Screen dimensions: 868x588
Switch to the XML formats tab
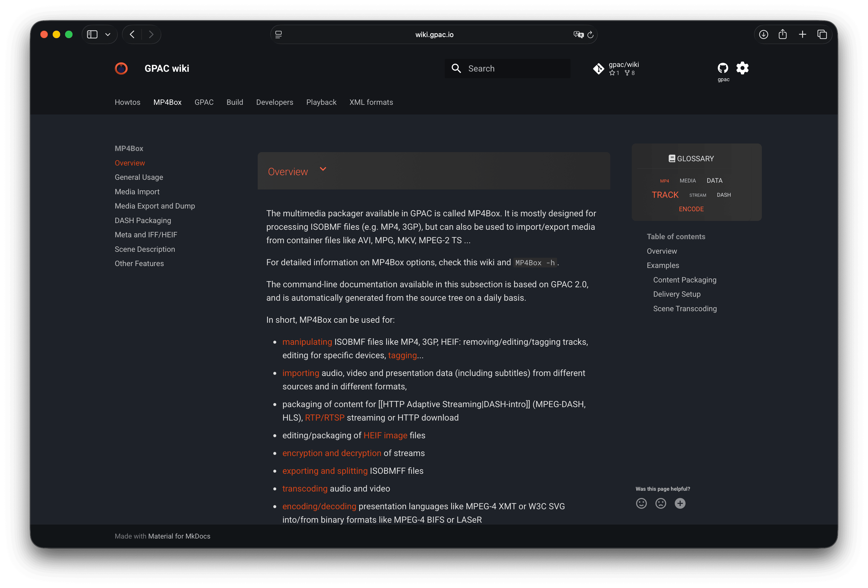tap(371, 102)
